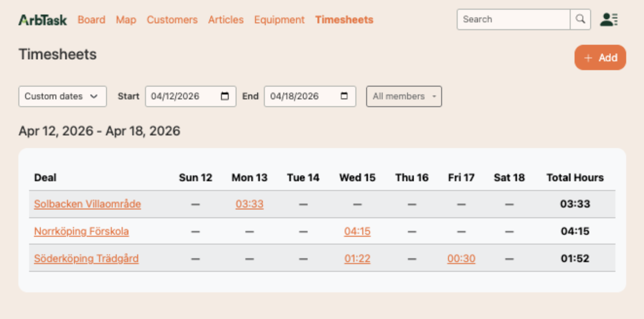Image resolution: width=644 pixels, height=319 pixels.
Task: Open Norrköping Förskola deal
Action: (x=81, y=231)
